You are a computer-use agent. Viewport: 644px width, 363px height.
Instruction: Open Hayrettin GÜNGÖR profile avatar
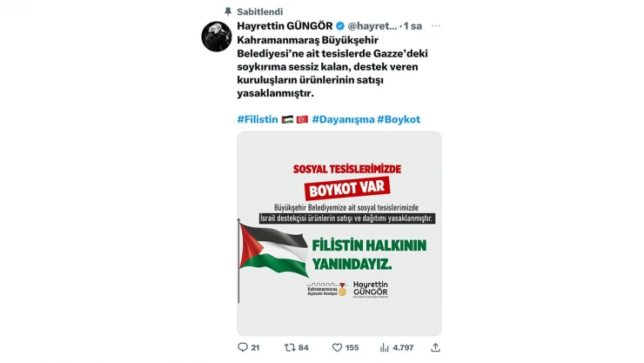[x=217, y=37]
